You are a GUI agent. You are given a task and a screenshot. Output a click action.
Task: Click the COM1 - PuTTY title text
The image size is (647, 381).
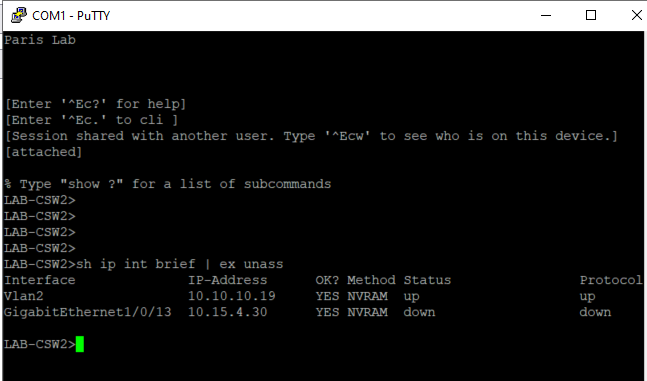(71, 16)
